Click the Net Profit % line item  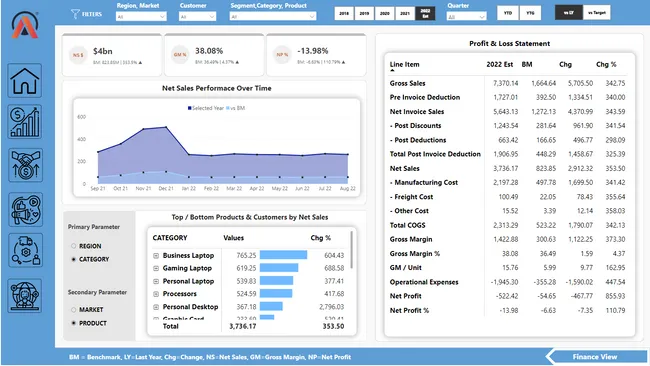click(409, 310)
